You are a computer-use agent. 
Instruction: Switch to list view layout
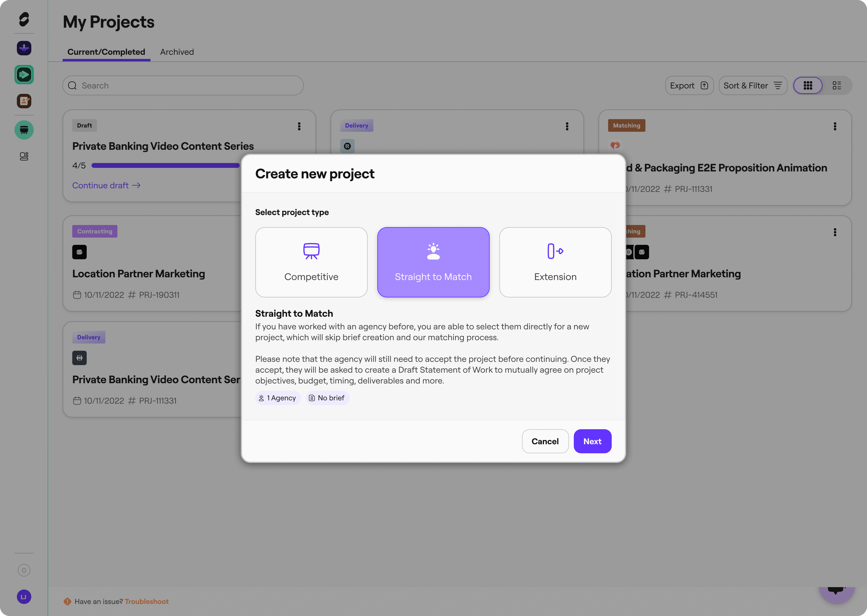click(837, 85)
